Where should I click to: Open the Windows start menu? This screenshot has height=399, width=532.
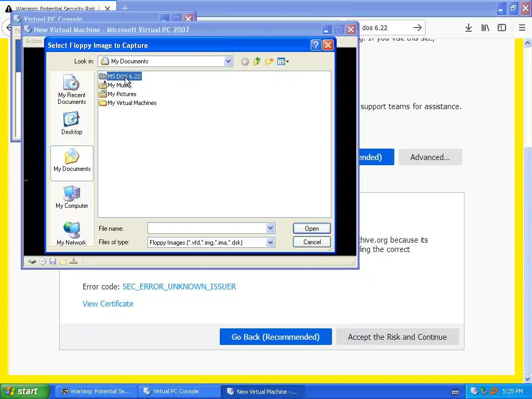point(25,391)
